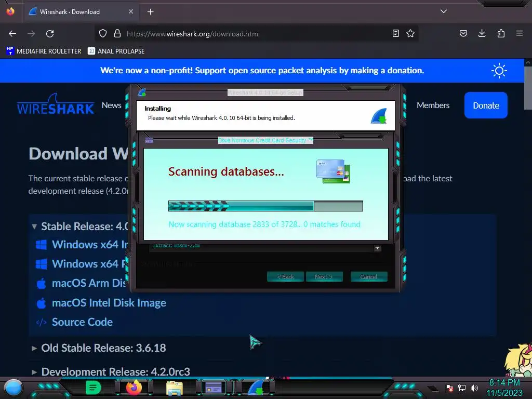Click the credit card security title icon
Image resolution: width=532 pixels, height=399 pixels.
(149, 140)
